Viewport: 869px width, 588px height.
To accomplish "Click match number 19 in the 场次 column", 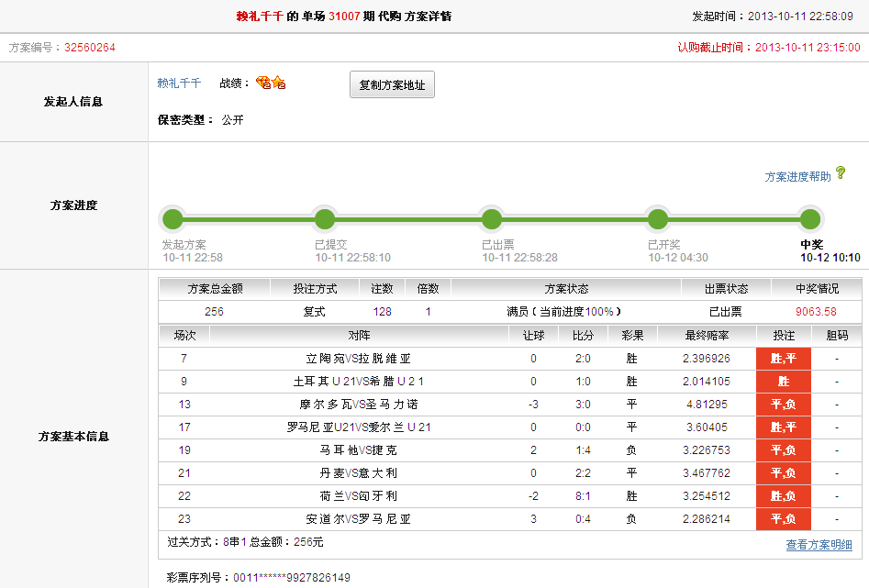I will [x=184, y=450].
